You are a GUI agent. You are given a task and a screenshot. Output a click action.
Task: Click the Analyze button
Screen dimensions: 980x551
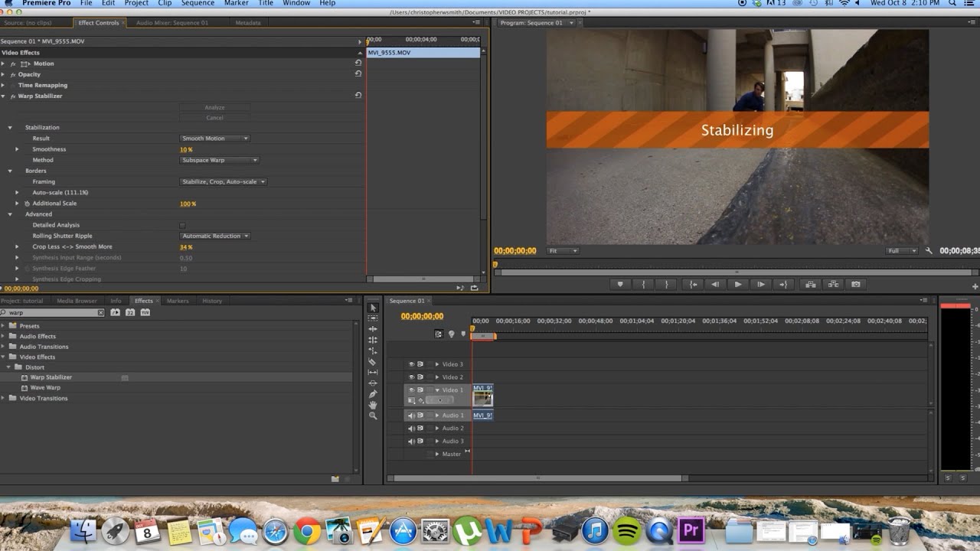pos(214,108)
